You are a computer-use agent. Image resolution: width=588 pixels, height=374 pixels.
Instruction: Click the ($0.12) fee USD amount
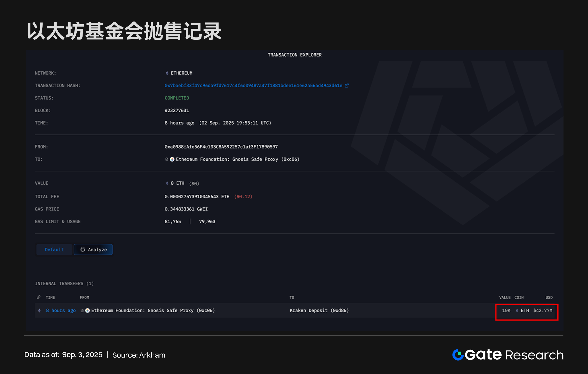click(243, 197)
